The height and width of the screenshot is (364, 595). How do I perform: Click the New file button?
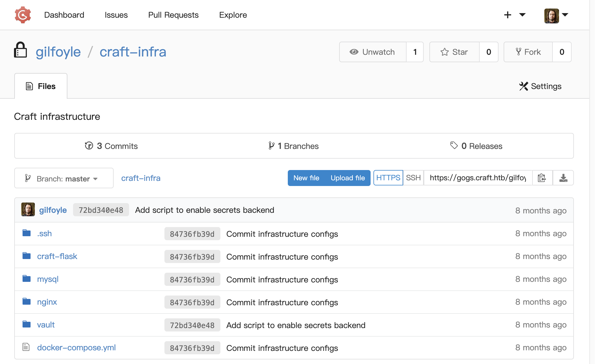[306, 178]
